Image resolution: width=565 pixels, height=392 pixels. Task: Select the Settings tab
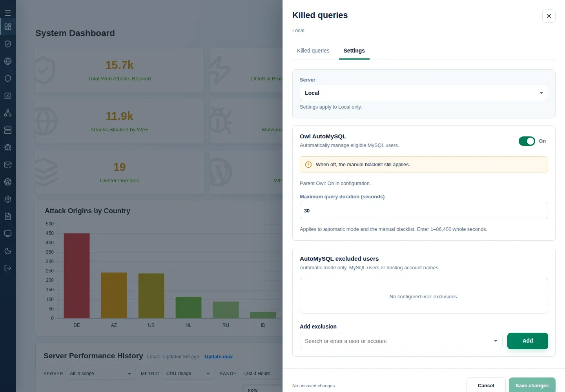point(354,51)
